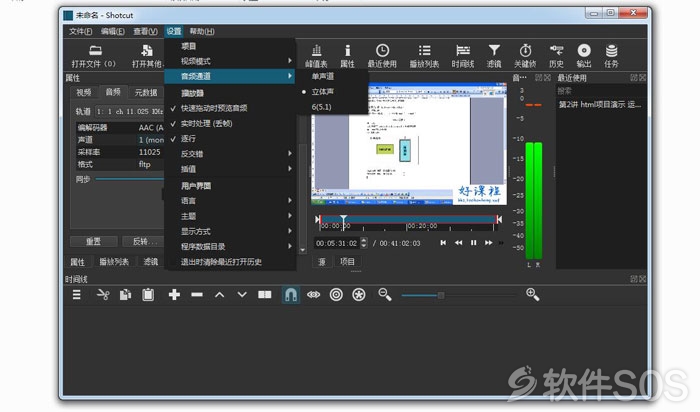This screenshot has width=700, height=412.
Task: Open the 轨道 audio track dropdown
Action: (x=129, y=111)
